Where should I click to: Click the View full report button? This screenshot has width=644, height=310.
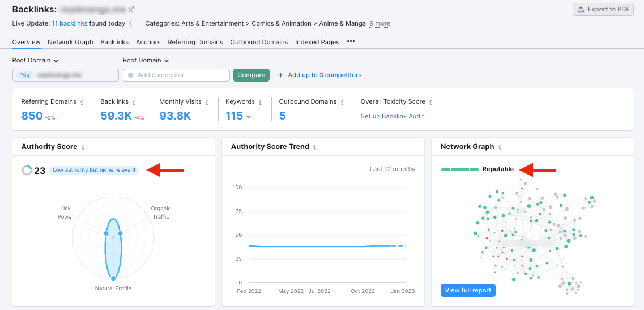[x=468, y=290]
